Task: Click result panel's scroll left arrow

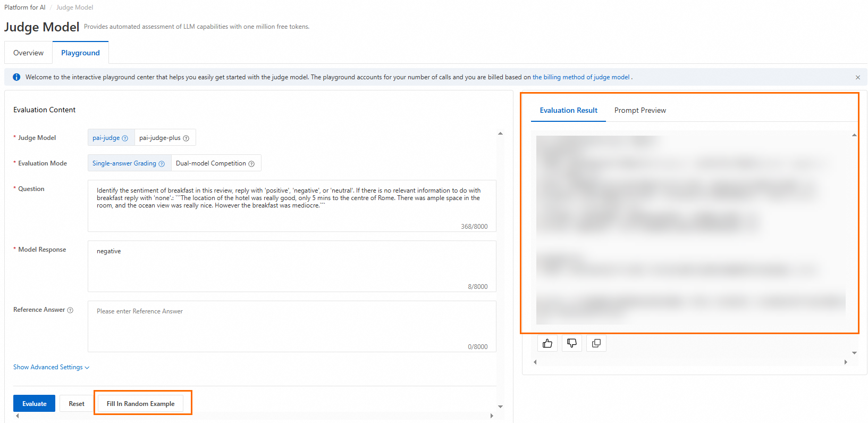Action: 535,362
